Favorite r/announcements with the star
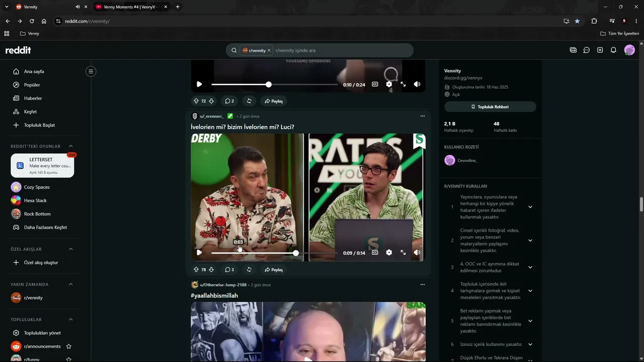Viewport: 644px width, 362px height. tap(69, 346)
